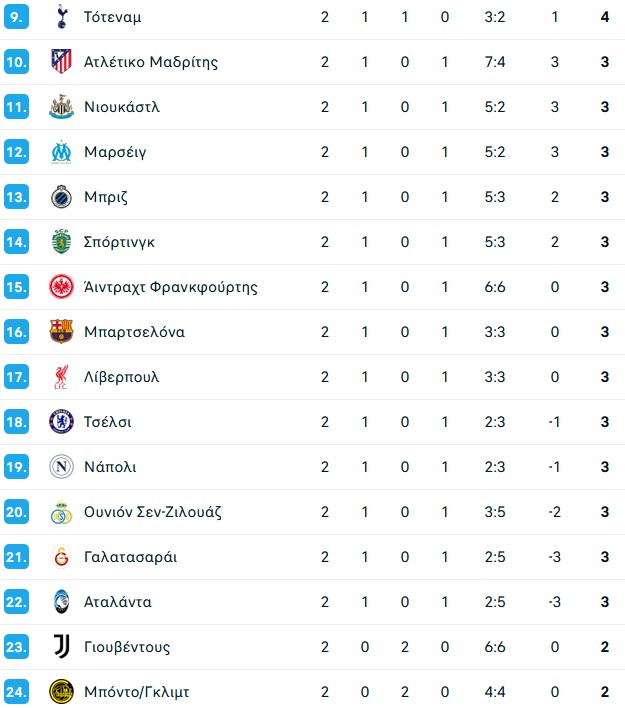
Task: Click the Sporting club crest
Action: pyautogui.click(x=62, y=242)
